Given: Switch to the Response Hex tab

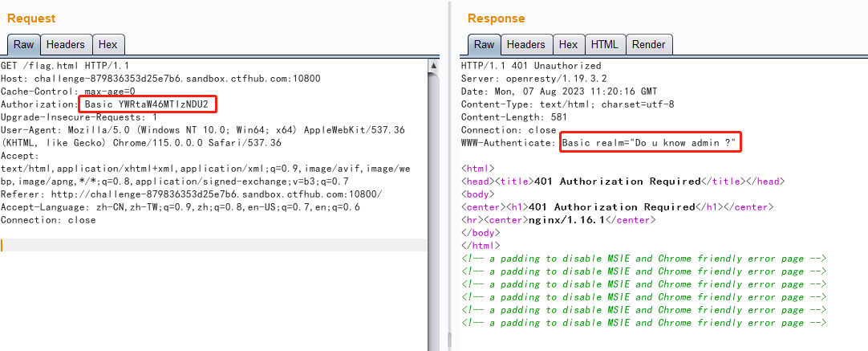Looking at the screenshot, I should [569, 44].
